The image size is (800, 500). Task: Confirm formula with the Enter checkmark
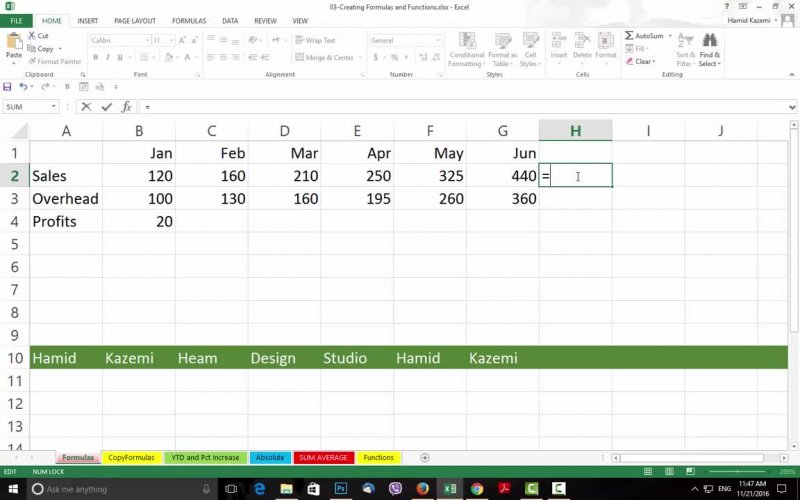[x=105, y=107]
